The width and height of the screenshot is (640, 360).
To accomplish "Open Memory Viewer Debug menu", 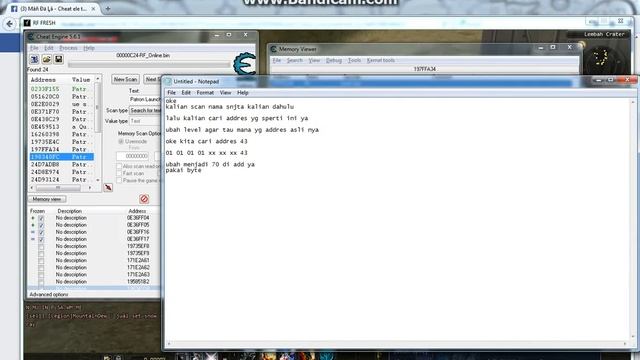I will pos(333,60).
